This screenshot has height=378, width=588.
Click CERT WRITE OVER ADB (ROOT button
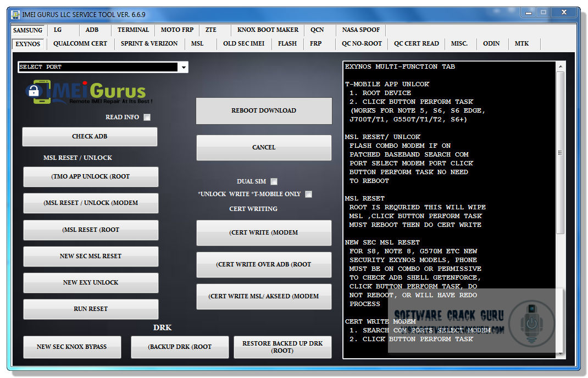[x=264, y=265]
